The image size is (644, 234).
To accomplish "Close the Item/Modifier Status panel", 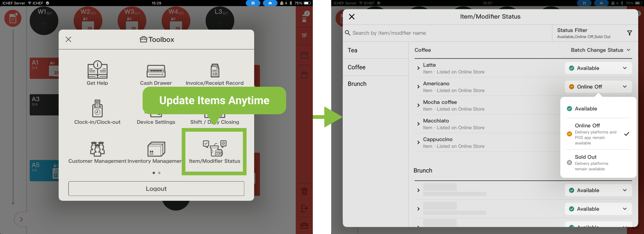I will (x=351, y=17).
